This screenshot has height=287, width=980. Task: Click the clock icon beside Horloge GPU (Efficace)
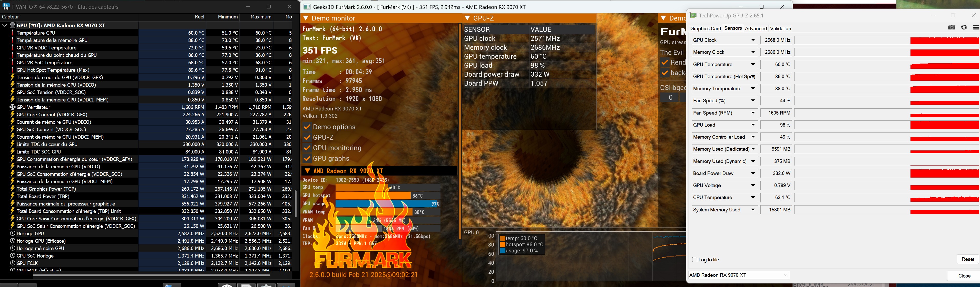[13, 241]
